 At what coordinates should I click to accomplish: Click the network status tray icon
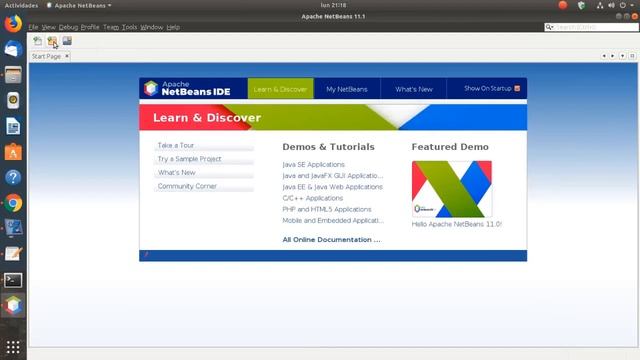(600, 5)
